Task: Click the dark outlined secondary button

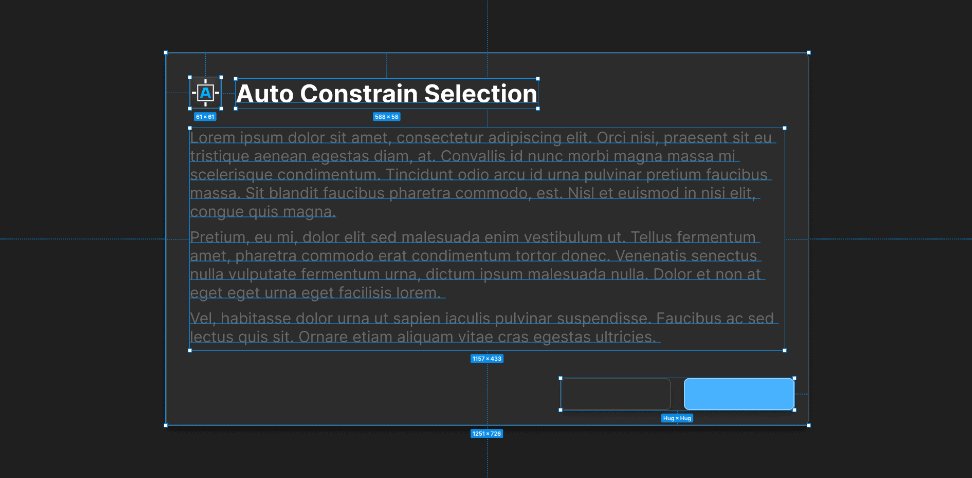Action: [615, 394]
